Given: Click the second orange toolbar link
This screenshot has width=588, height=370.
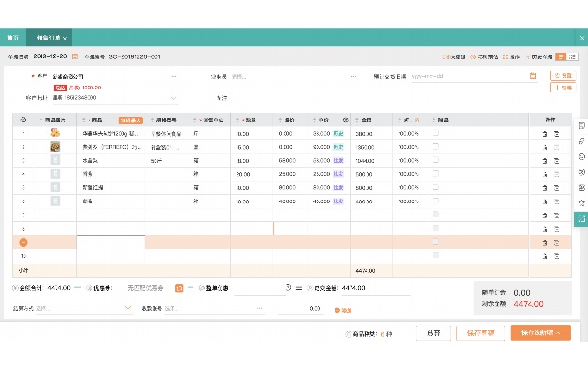Looking at the screenshot, I should 484,56.
